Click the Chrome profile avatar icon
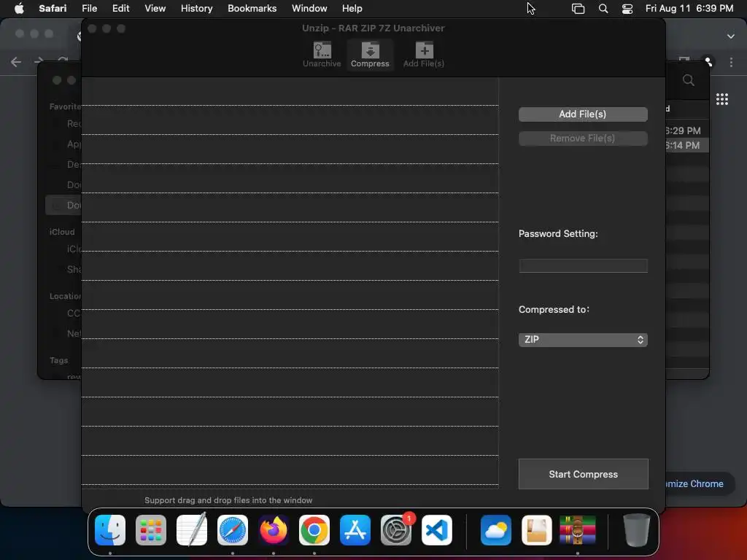The height and width of the screenshot is (560, 747). point(708,63)
